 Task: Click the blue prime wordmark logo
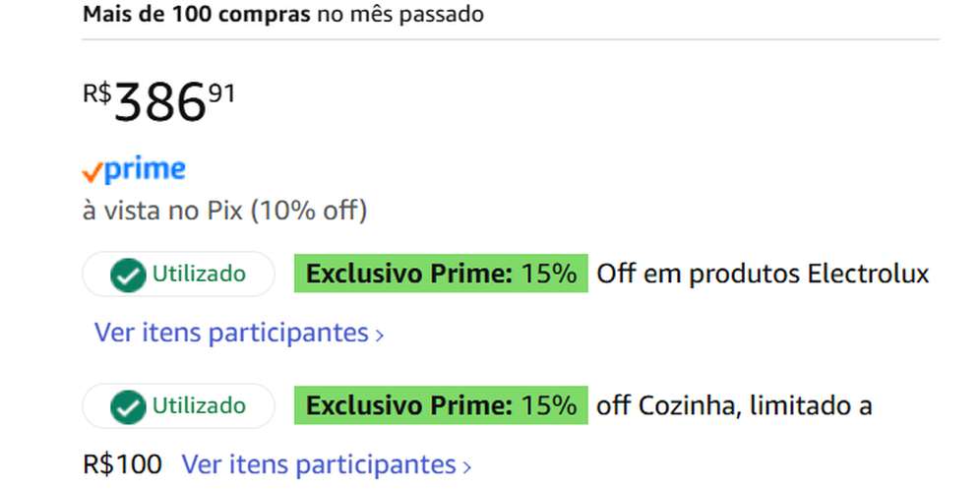pos(144,170)
